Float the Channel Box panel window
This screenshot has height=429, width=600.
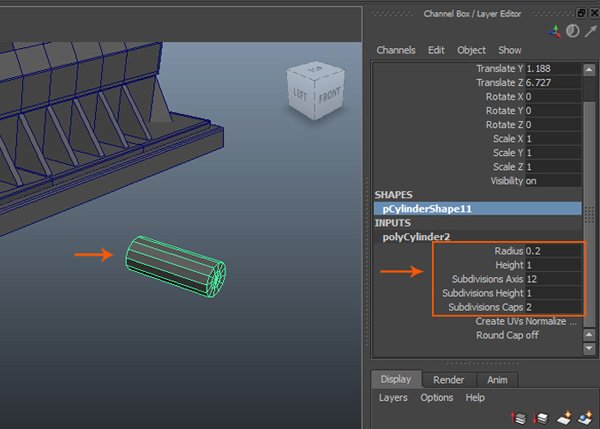(579, 11)
